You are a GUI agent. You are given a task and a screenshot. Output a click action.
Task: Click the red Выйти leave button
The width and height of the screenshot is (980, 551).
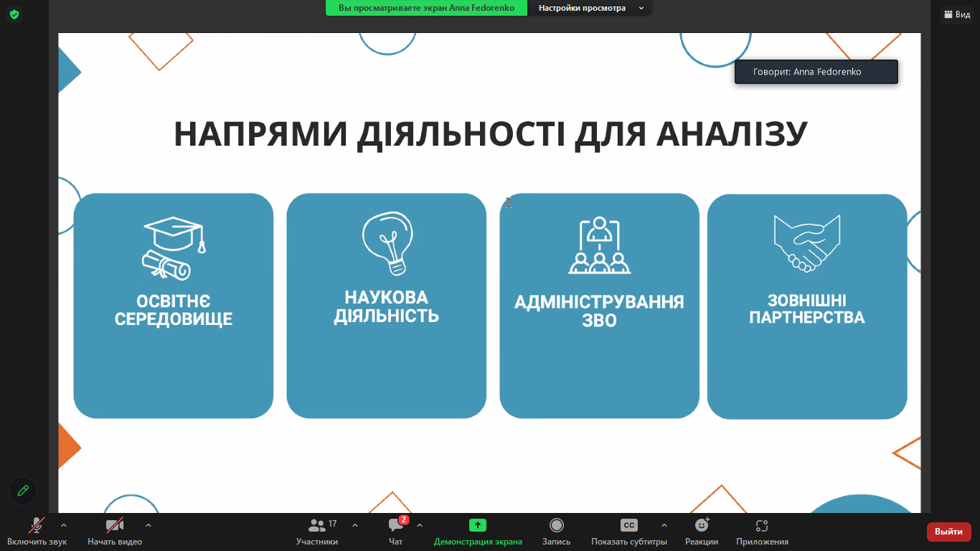point(949,532)
